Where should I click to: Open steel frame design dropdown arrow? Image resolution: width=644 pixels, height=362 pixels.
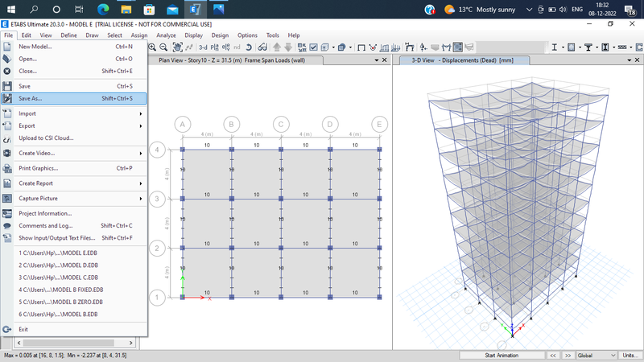click(x=563, y=47)
